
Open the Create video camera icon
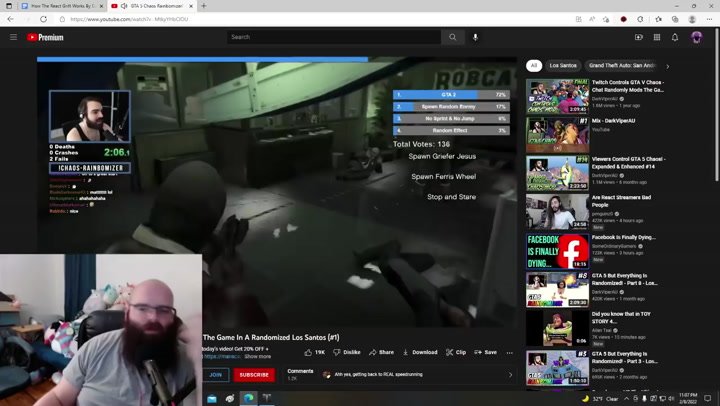click(x=638, y=37)
